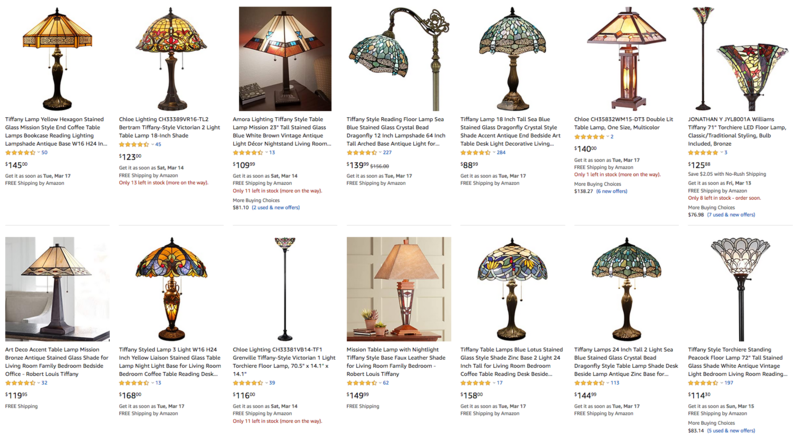The width and height of the screenshot is (800, 441).
Task: Select the Tiffany Style Reading Floor Lamp image
Action: pyautogui.click(x=399, y=59)
